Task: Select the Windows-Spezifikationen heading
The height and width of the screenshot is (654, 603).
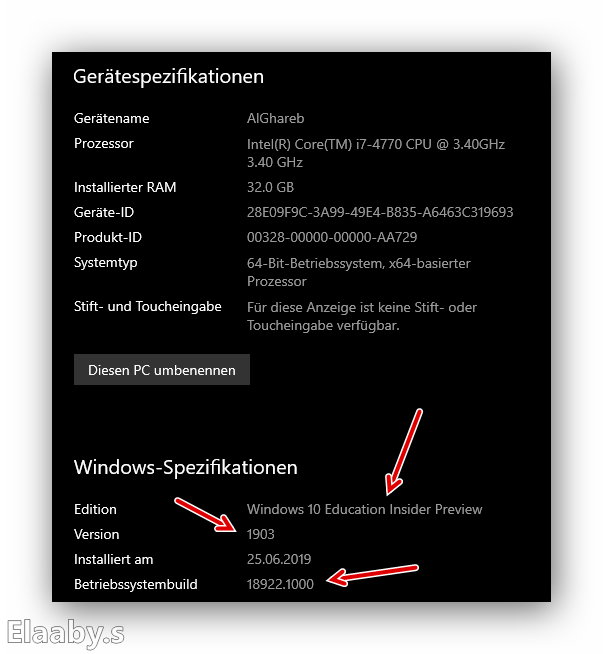Action: [185, 467]
